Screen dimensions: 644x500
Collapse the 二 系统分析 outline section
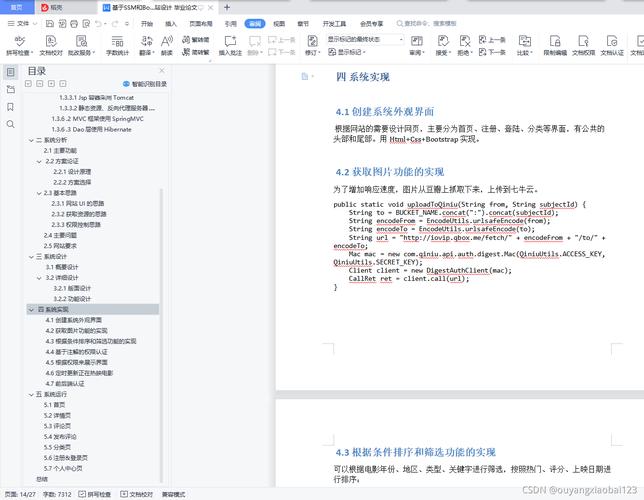(31, 140)
